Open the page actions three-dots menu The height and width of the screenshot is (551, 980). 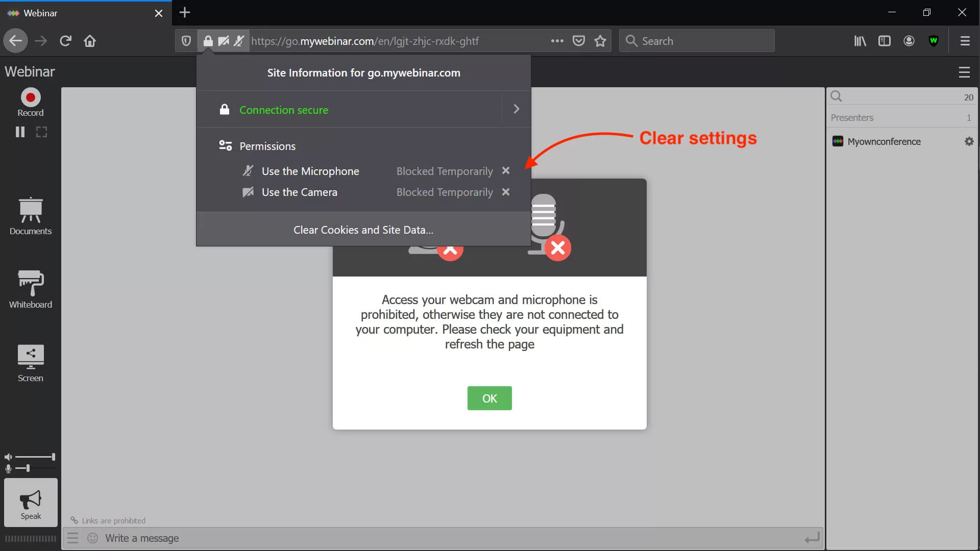(557, 41)
